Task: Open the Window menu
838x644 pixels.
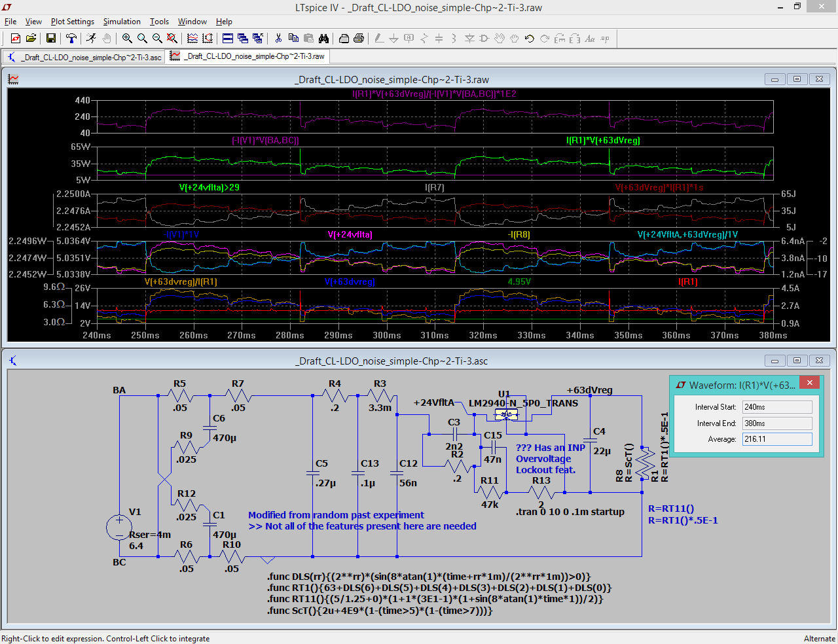Action: tap(192, 22)
